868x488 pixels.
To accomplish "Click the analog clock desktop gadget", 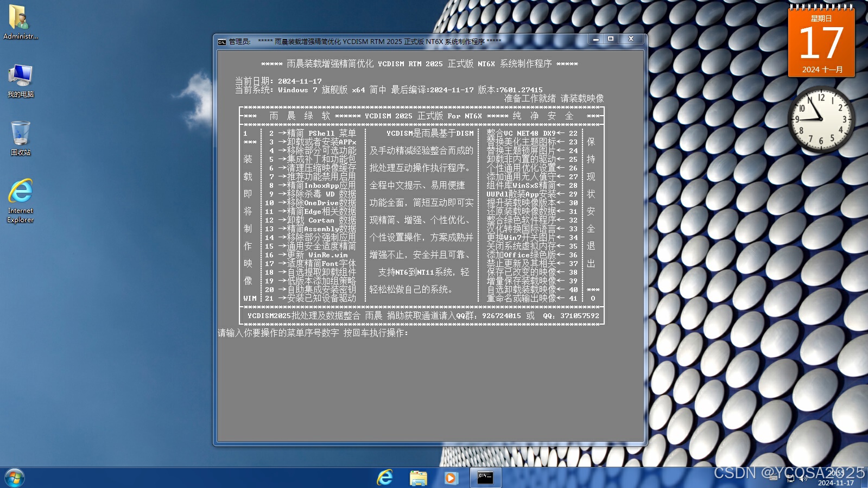I will click(x=821, y=119).
